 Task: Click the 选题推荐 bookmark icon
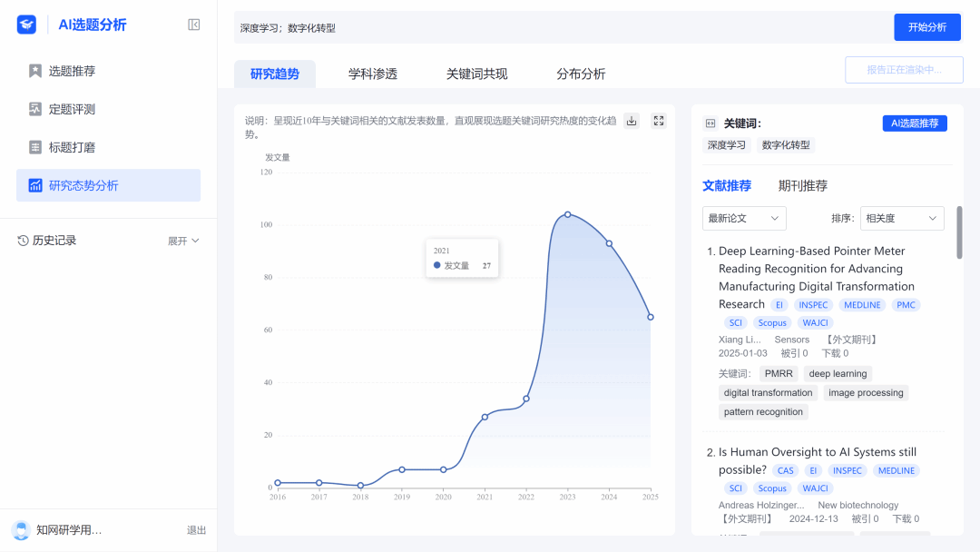point(35,71)
